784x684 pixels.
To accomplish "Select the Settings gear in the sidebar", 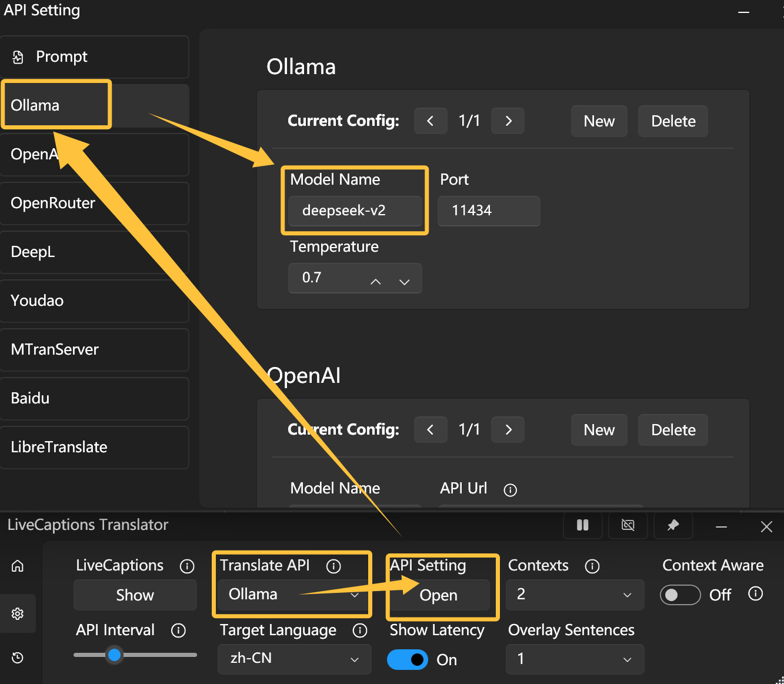I will 18,613.
